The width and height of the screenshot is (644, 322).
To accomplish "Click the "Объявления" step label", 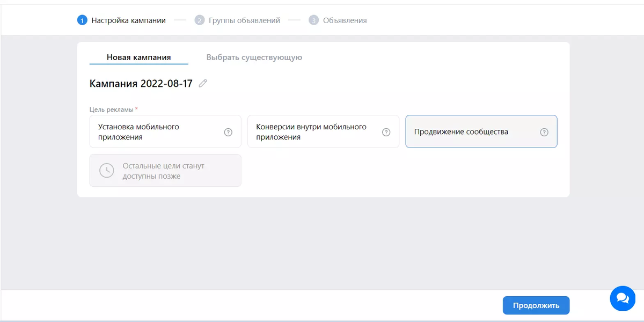I will click(x=344, y=20).
